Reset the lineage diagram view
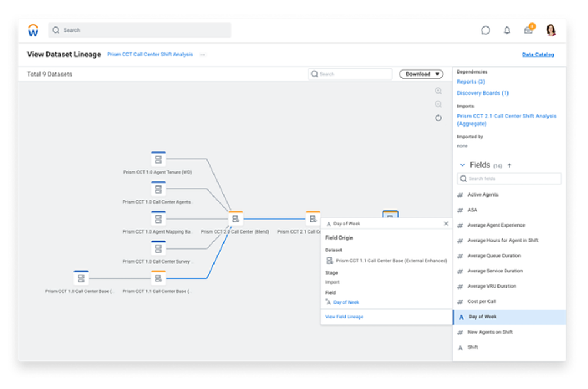 [438, 118]
